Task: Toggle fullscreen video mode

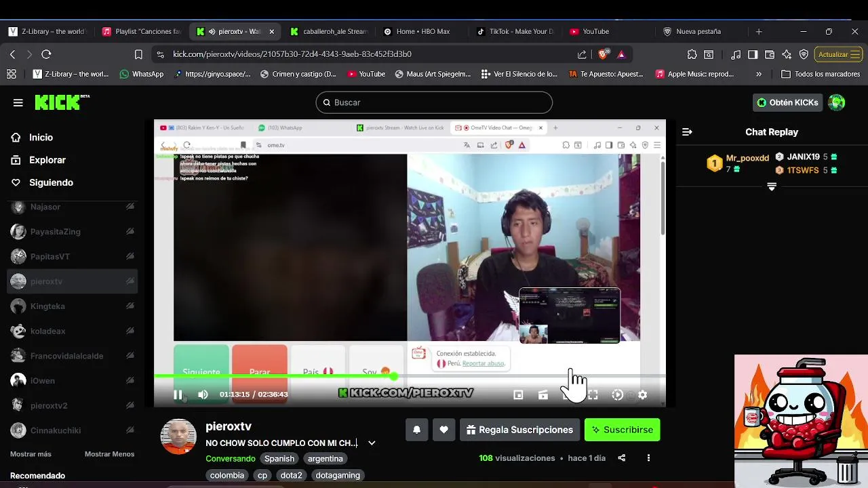Action: [x=593, y=394]
